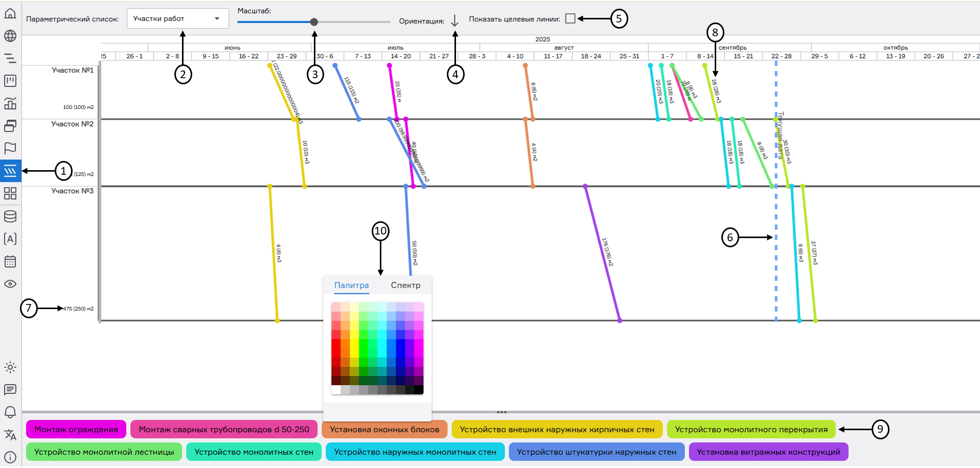This screenshot has width=980, height=468.
Task: Open the calendar icon in sidebar
Action: [x=10, y=262]
